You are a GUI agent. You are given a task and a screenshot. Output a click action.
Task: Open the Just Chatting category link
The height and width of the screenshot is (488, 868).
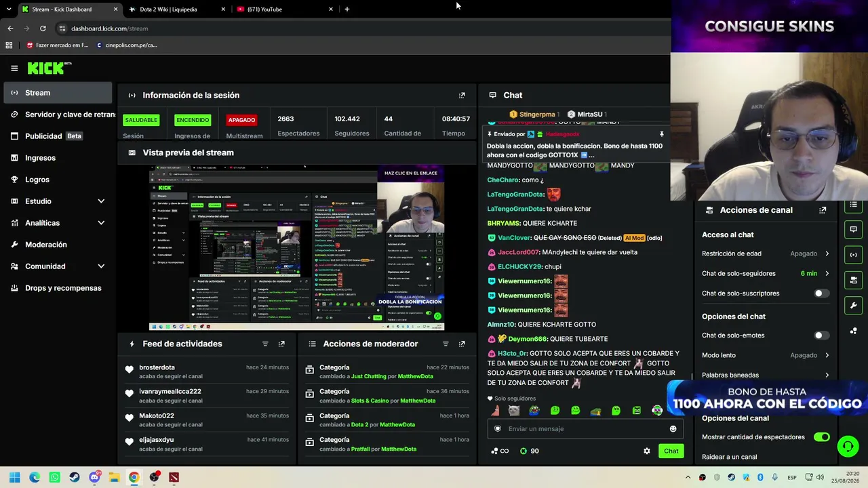368,376
